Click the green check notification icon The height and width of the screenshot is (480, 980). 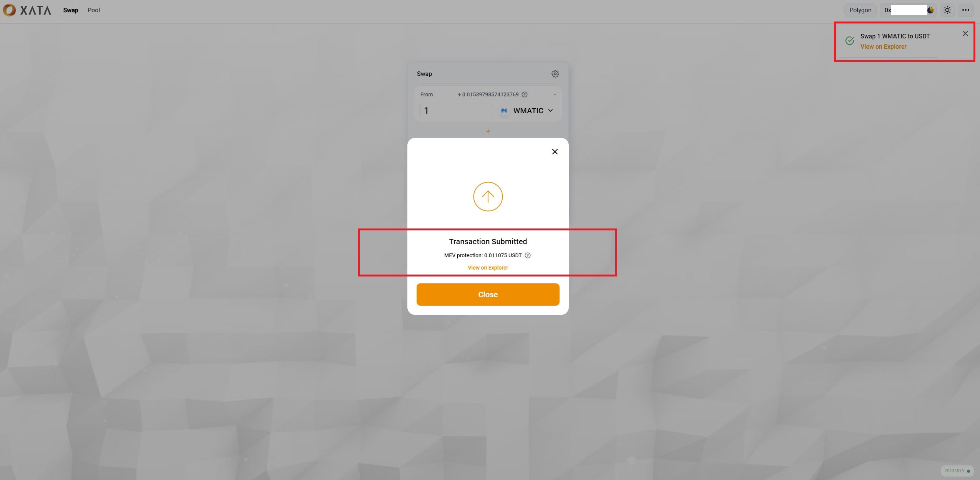click(x=850, y=41)
